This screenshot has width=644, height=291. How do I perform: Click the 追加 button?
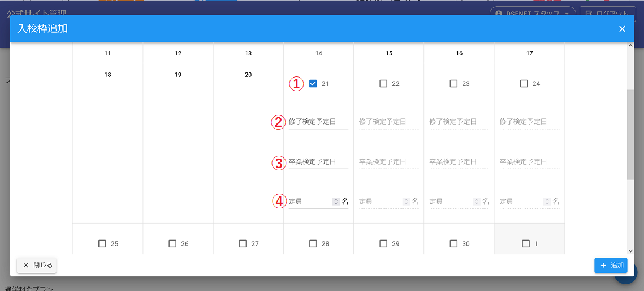click(x=611, y=266)
